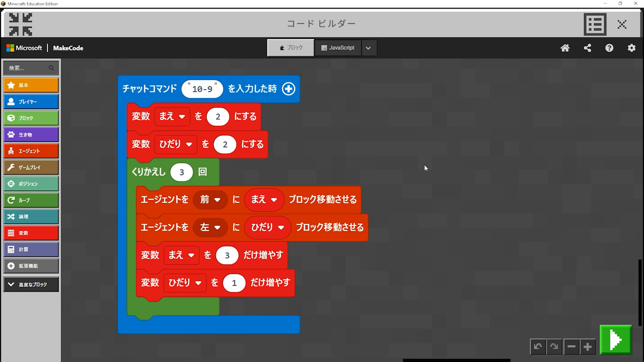
Task: Click the Undo arrow button
Action: (538, 346)
